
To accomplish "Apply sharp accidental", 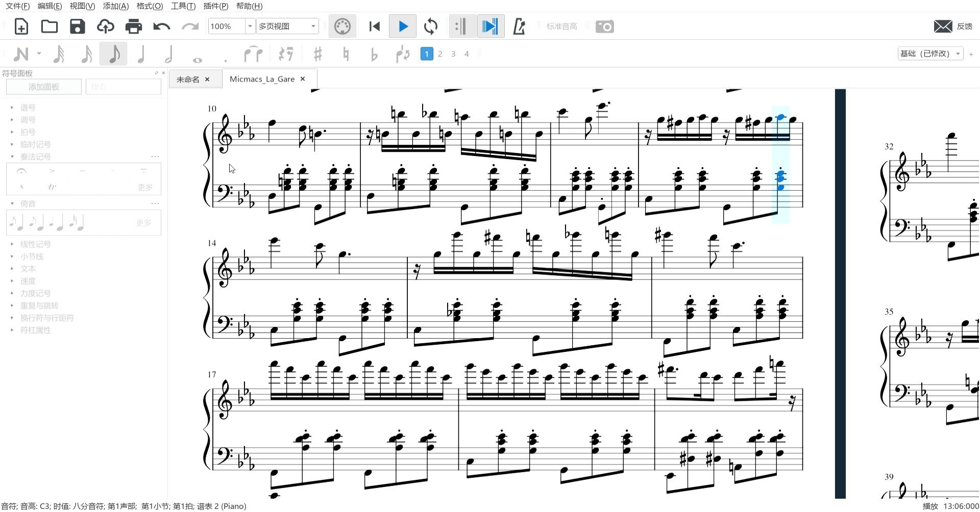I will click(317, 54).
